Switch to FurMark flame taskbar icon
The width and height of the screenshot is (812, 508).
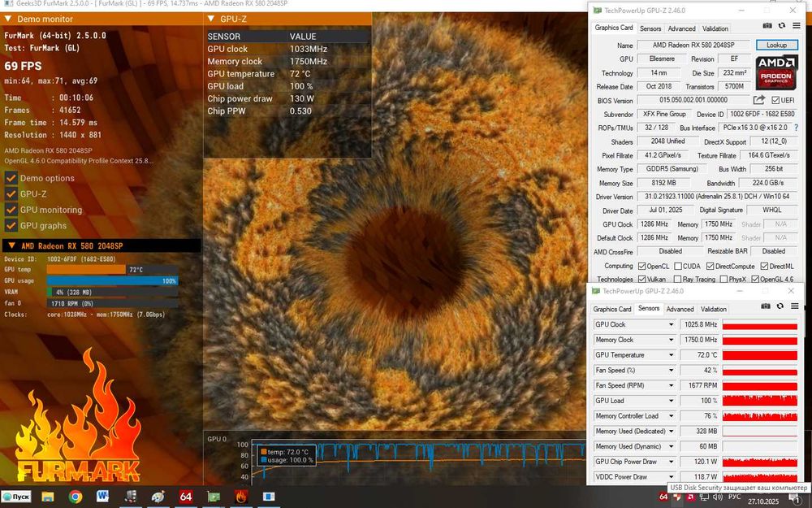[241, 497]
